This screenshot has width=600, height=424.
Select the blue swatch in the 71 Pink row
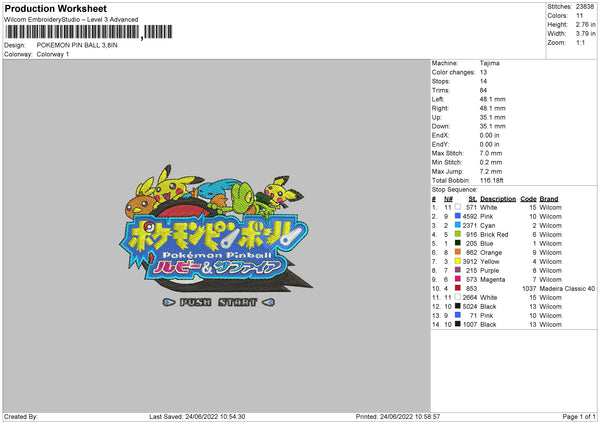458,315
